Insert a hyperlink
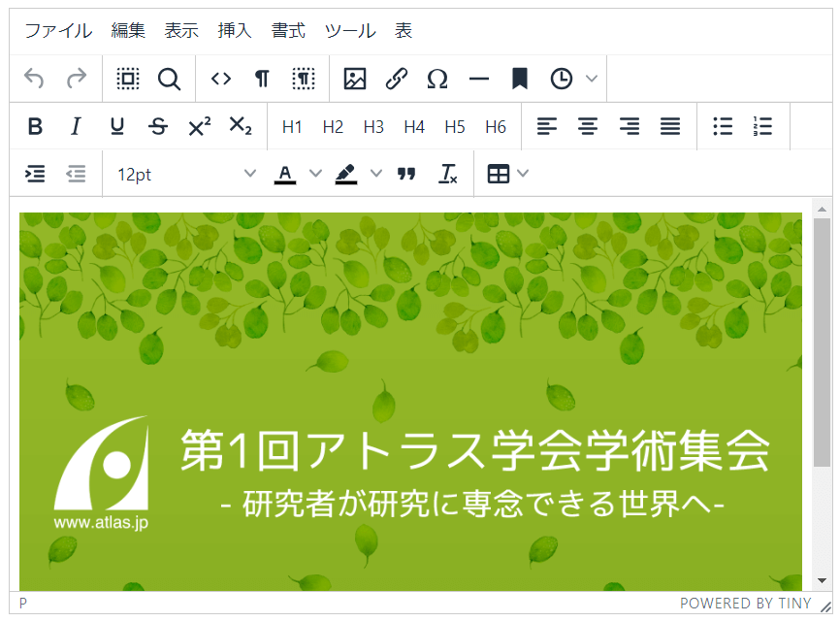 pyautogui.click(x=397, y=79)
